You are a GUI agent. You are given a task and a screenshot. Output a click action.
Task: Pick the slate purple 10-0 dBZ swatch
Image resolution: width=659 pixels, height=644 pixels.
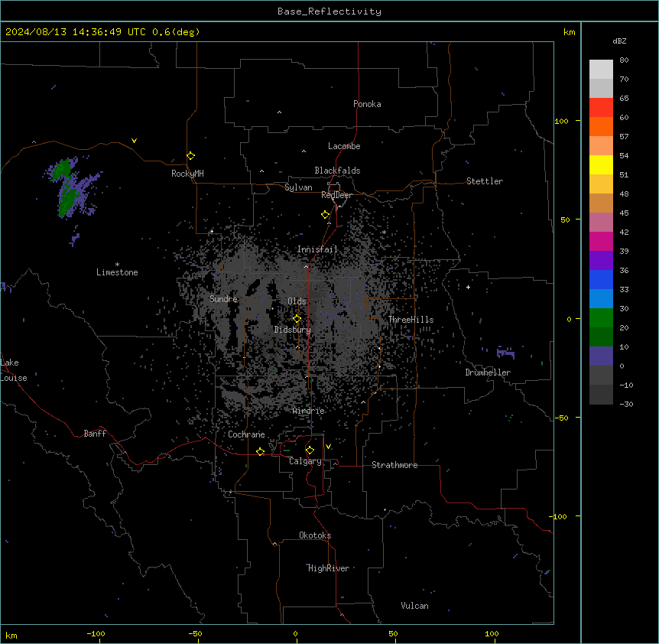[x=601, y=356]
